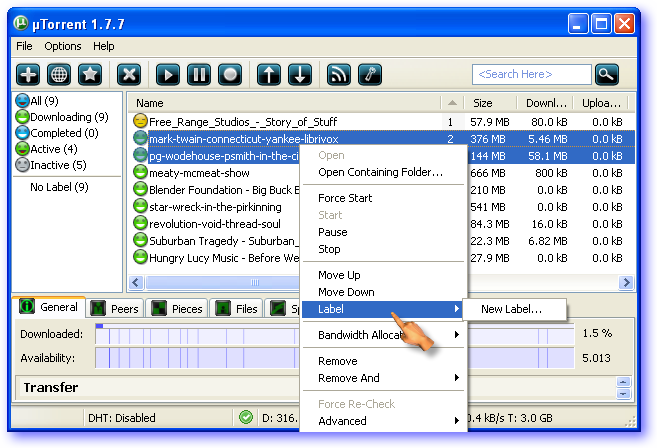The image size is (657, 448).
Task: Select the star-wreck-in-the-pirkinning torrent
Action: pyautogui.click(x=215, y=207)
